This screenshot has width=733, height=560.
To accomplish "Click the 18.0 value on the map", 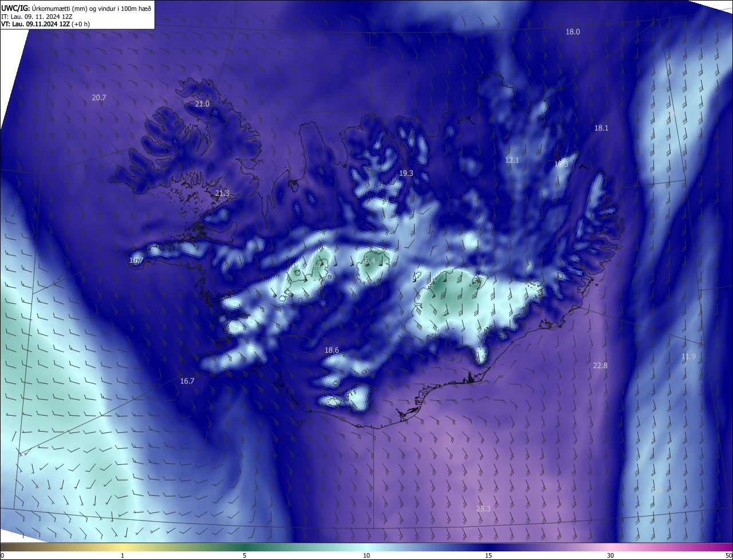I will [573, 32].
